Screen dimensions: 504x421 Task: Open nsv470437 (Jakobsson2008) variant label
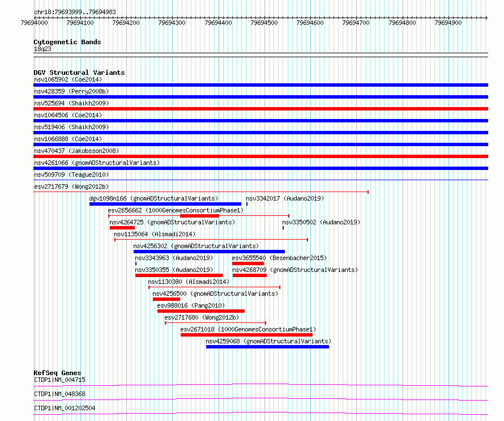[x=76, y=151]
